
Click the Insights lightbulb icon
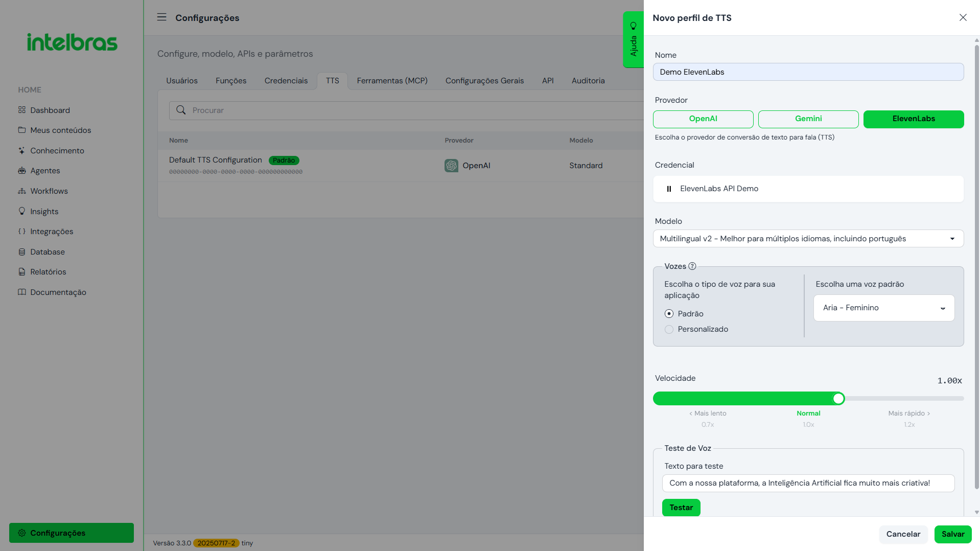click(x=21, y=211)
